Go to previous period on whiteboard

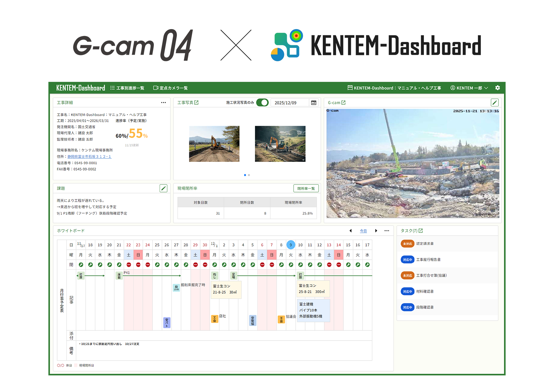(x=351, y=231)
